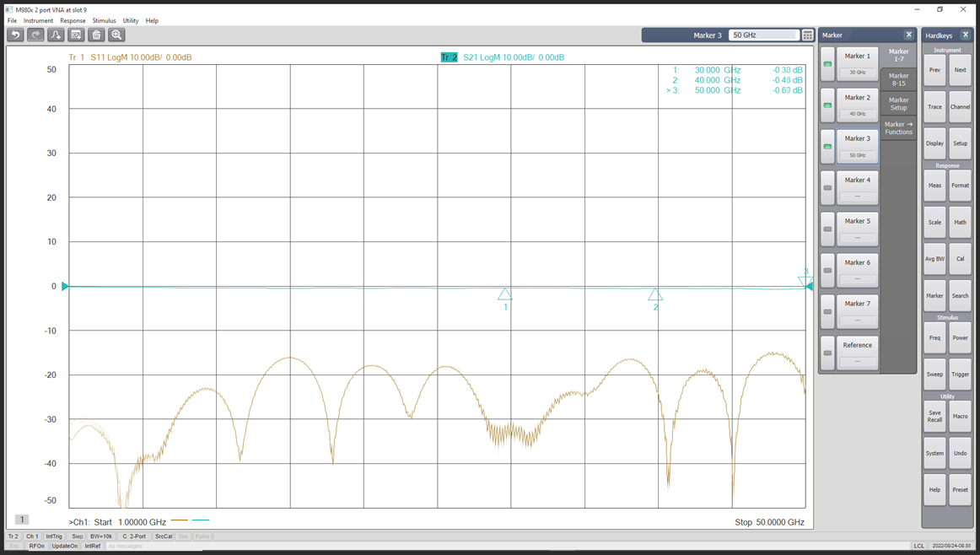Toggle the Marker 3 on/off indicator
This screenshot has width=980, height=555.
827,147
